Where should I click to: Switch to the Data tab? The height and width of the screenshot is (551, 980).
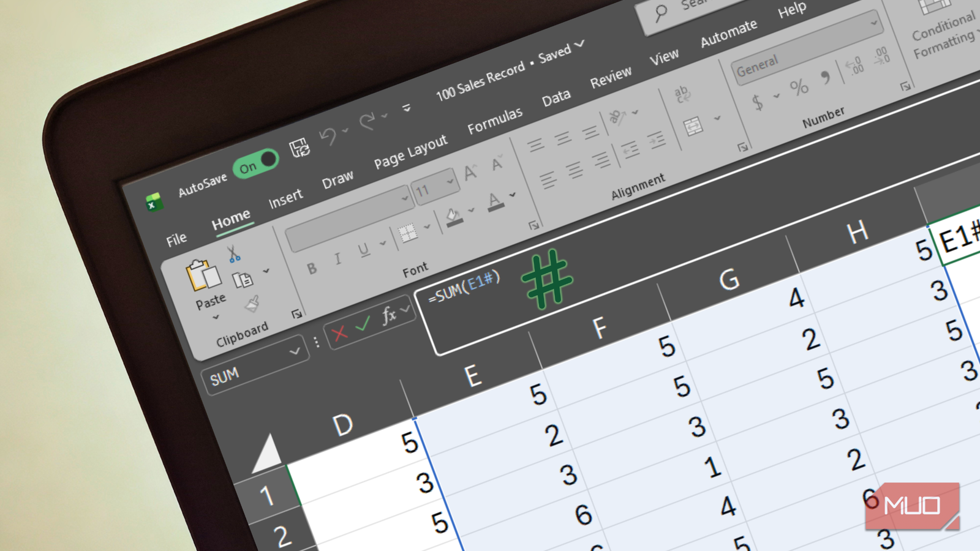pyautogui.click(x=556, y=97)
